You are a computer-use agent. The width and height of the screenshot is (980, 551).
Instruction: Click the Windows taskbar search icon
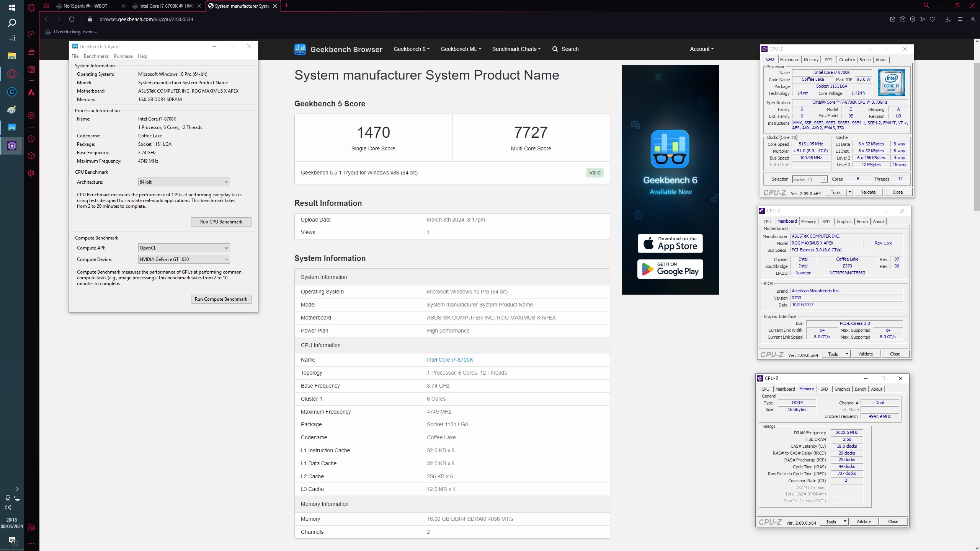pos(12,23)
